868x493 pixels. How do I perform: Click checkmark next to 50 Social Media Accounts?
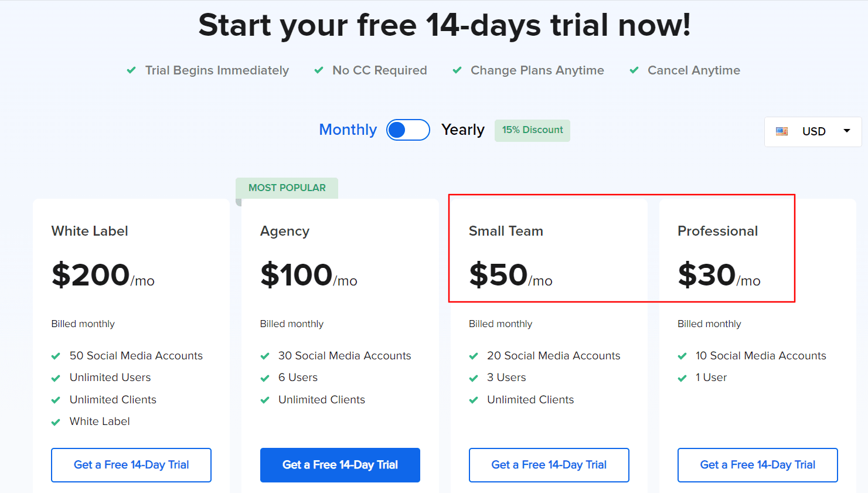(56, 356)
